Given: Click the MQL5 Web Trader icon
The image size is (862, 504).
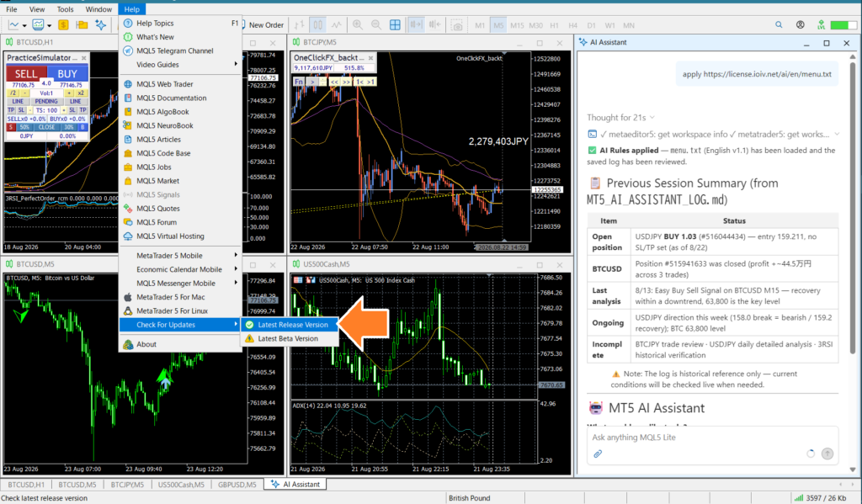Looking at the screenshot, I should point(128,84).
